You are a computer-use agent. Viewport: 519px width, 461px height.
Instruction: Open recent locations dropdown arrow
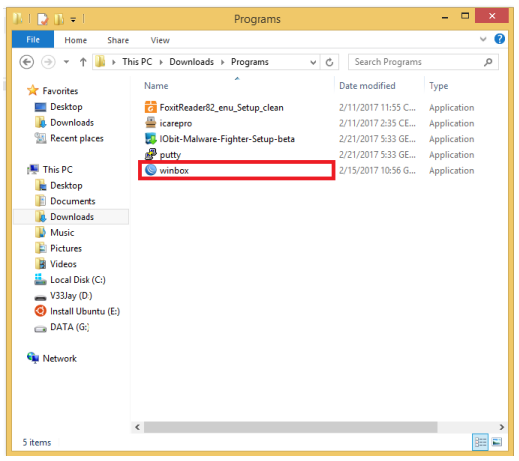66,62
